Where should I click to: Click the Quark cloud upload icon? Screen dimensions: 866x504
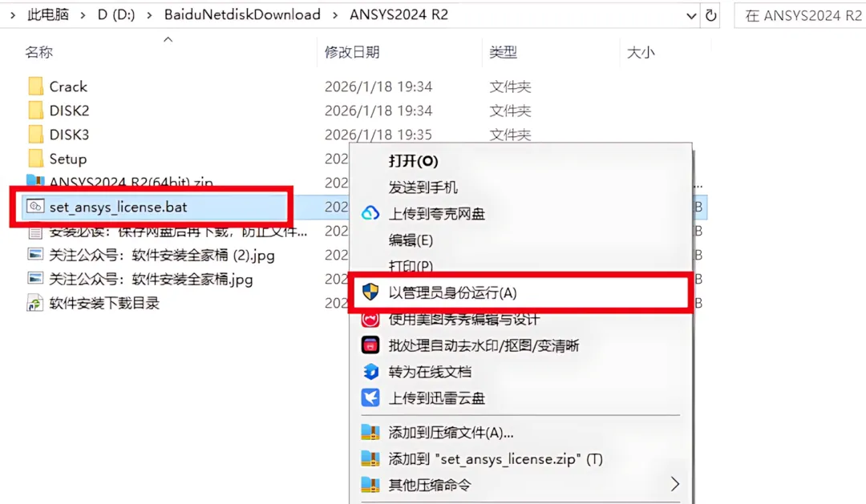coord(370,213)
